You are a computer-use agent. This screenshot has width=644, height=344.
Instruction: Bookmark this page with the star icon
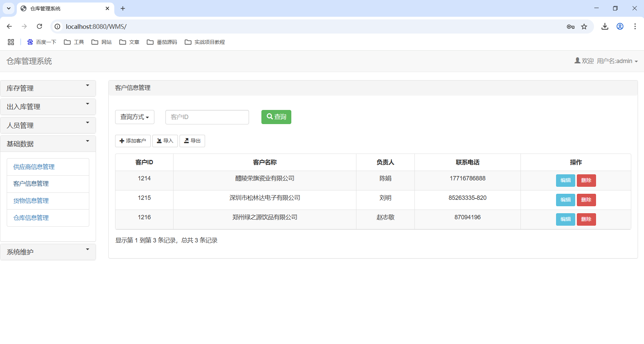584,26
